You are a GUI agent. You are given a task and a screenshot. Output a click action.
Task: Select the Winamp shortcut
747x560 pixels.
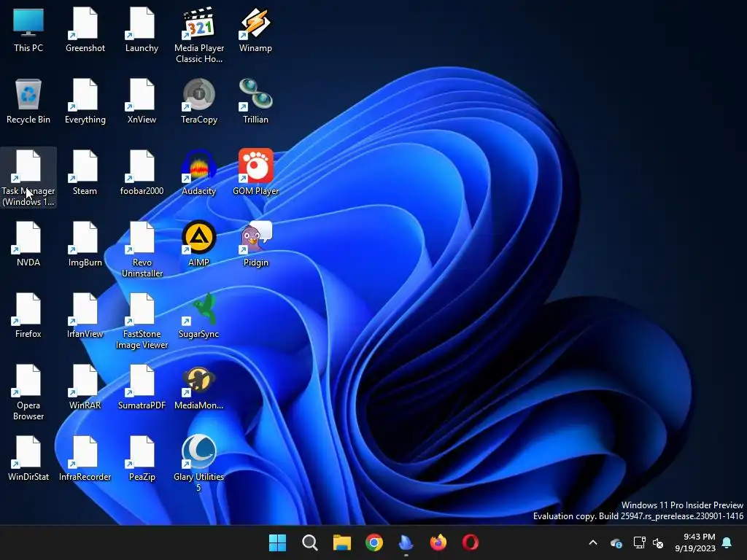256,29
